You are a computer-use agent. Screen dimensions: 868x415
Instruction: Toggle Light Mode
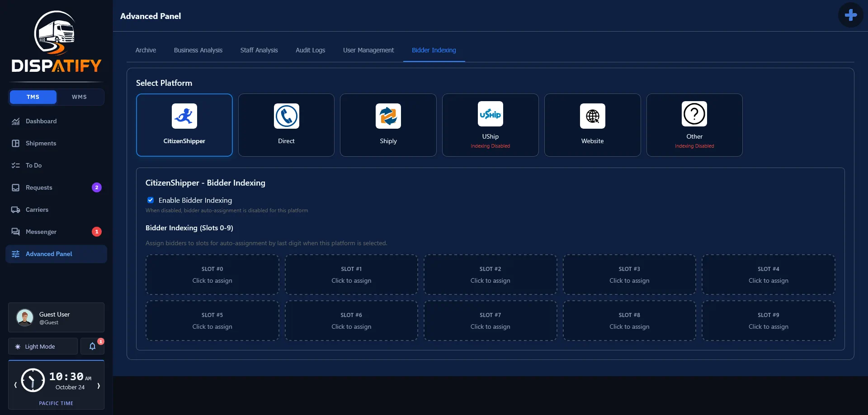pos(43,346)
